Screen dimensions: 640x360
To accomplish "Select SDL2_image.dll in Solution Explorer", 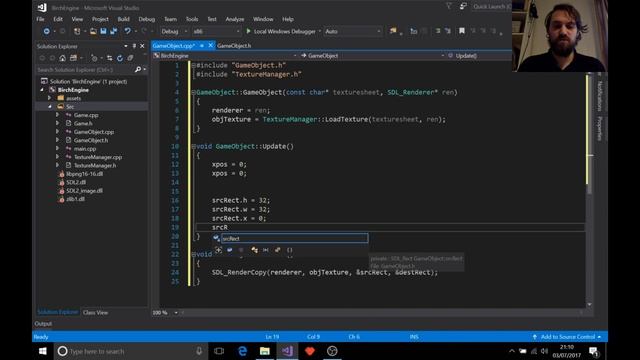I will pyautogui.click(x=84, y=191).
